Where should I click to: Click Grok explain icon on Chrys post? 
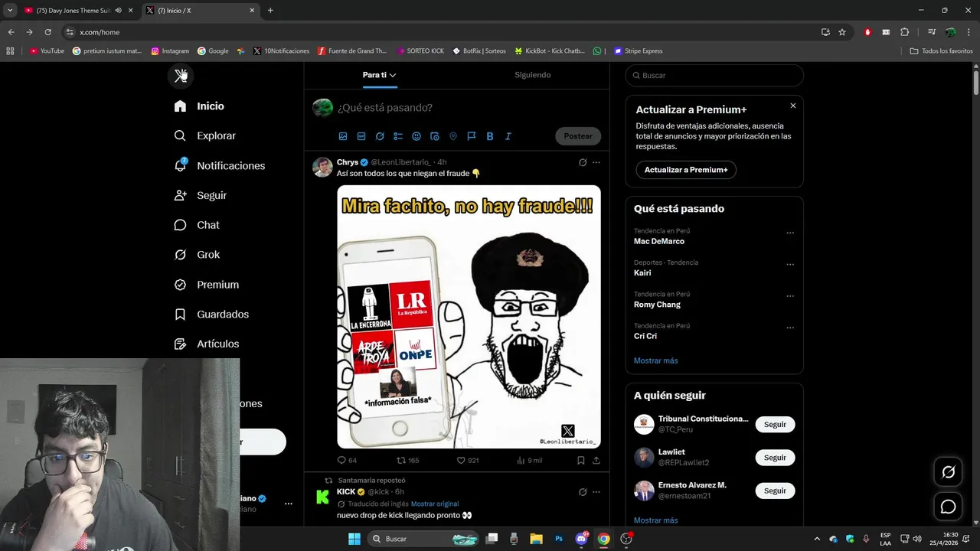(583, 162)
